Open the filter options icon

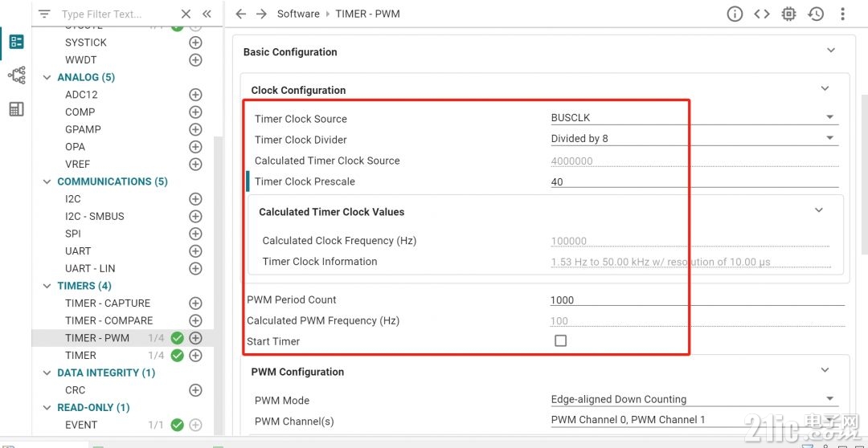pos(44,14)
